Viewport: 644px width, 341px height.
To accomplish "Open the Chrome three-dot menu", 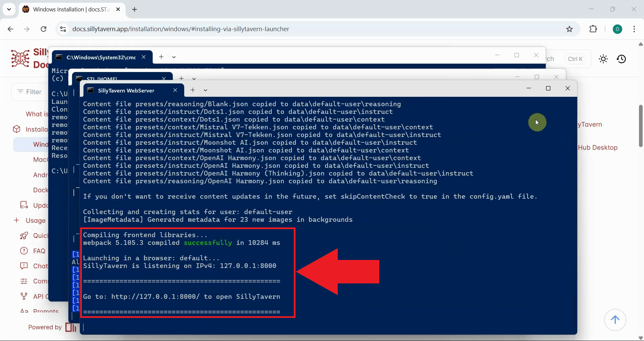I will pyautogui.click(x=634, y=29).
